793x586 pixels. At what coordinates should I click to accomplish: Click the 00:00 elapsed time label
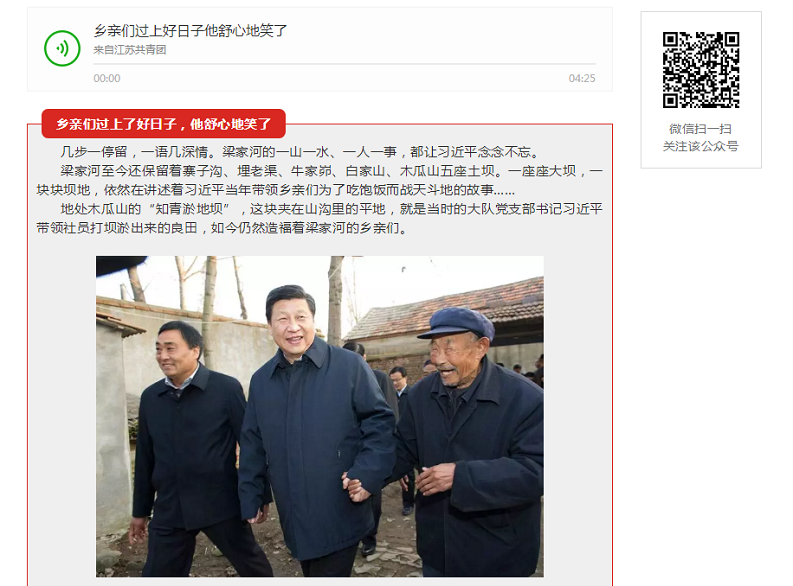[x=107, y=78]
